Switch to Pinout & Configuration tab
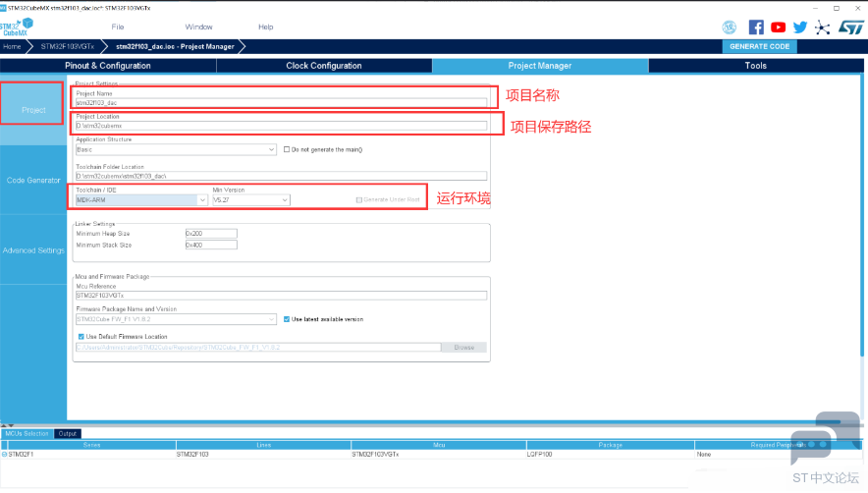868x493 pixels. (x=108, y=66)
